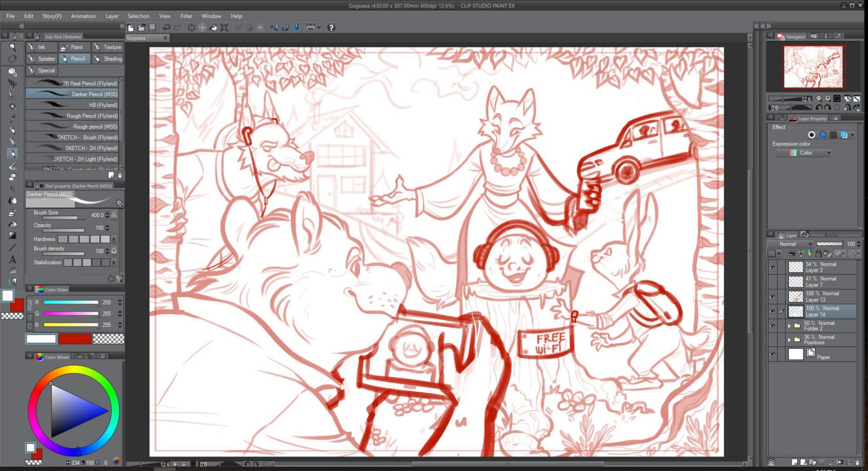Open the File menu
Screen dimensions: 868x471
click(10, 16)
